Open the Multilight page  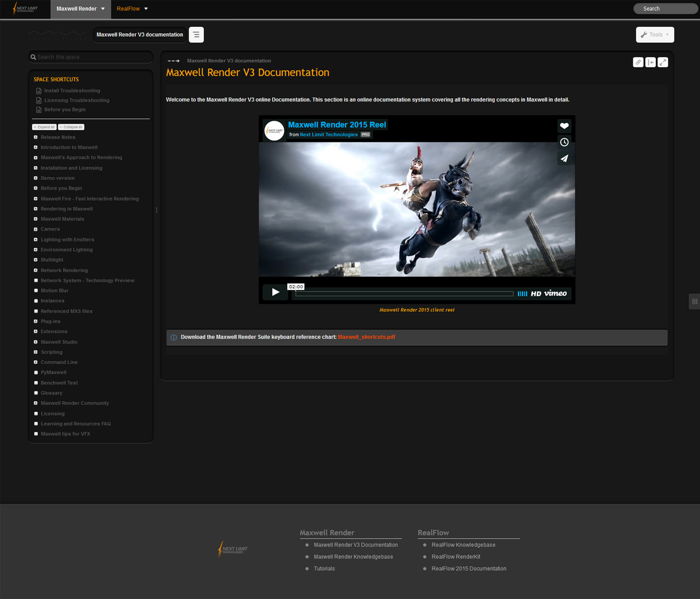coord(52,260)
